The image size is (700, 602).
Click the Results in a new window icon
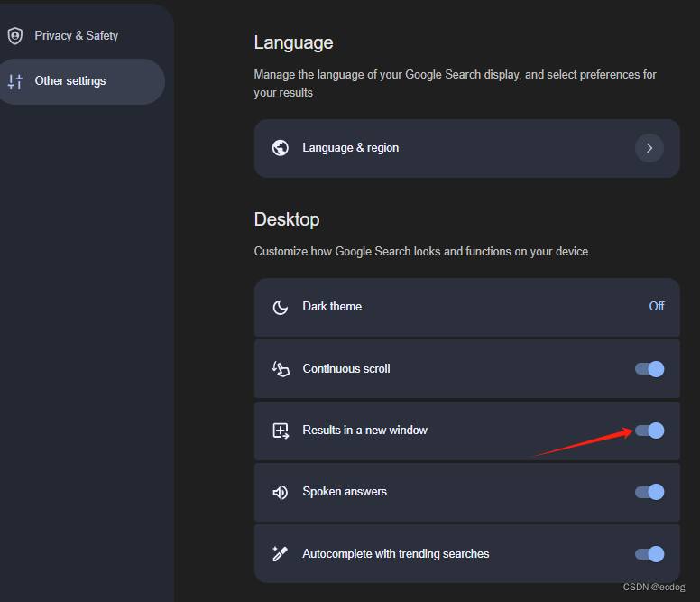281,431
